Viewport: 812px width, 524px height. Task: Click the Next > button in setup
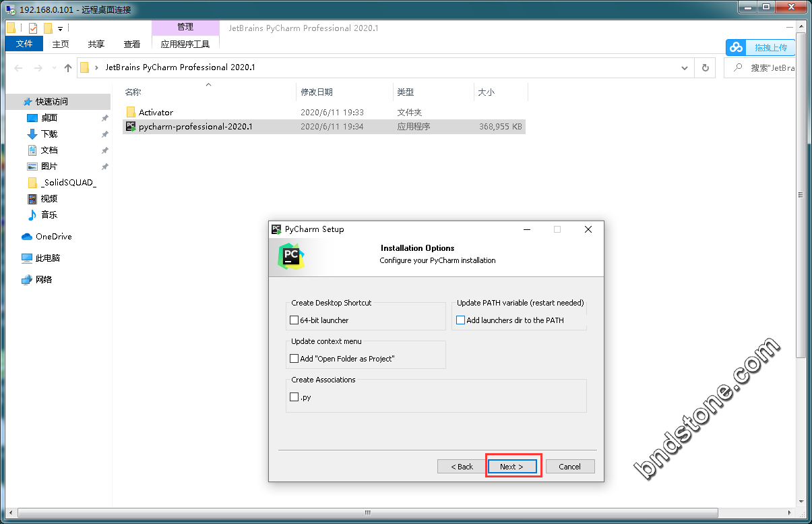pos(511,467)
